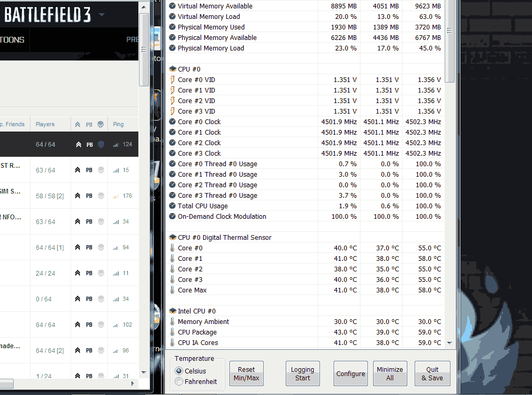Select the 24 / 24 server row
Screen dimensions: 532x395
(69, 274)
